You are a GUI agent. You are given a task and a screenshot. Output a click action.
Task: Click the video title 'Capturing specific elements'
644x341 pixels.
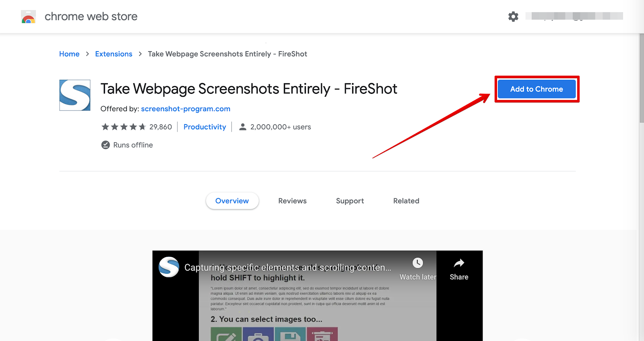[288, 268]
